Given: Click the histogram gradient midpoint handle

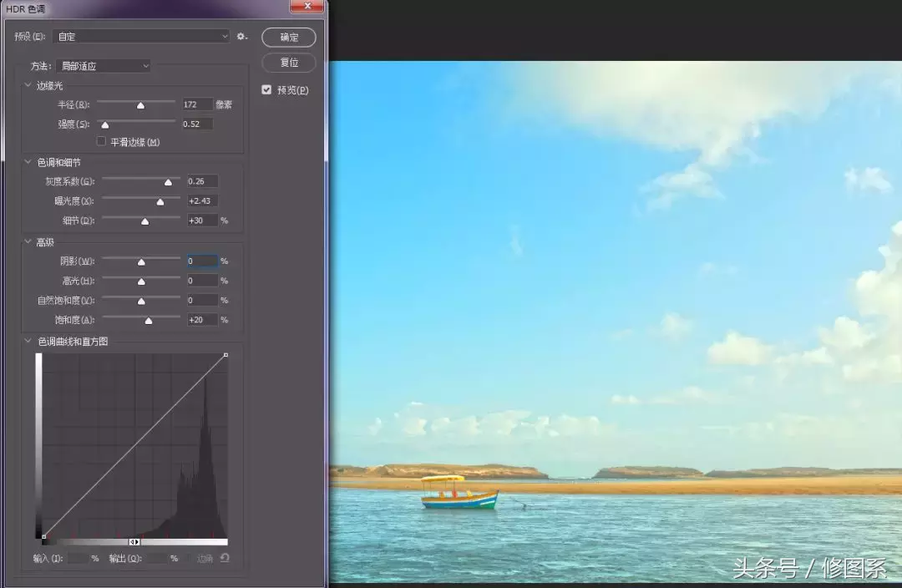Looking at the screenshot, I should coord(134,542).
